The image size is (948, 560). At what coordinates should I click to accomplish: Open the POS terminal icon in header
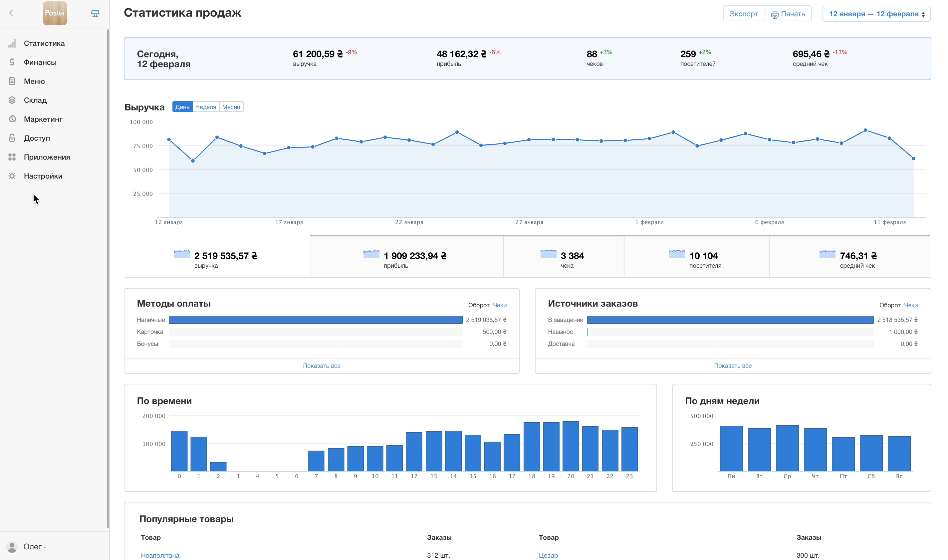95,14
